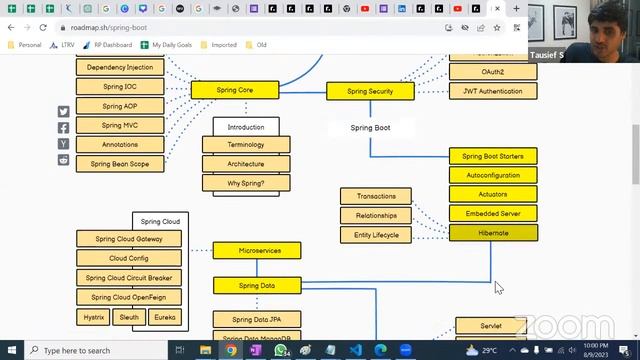Viewport: 640px width, 360px height.
Task: Open notification center icon
Action: (624, 350)
